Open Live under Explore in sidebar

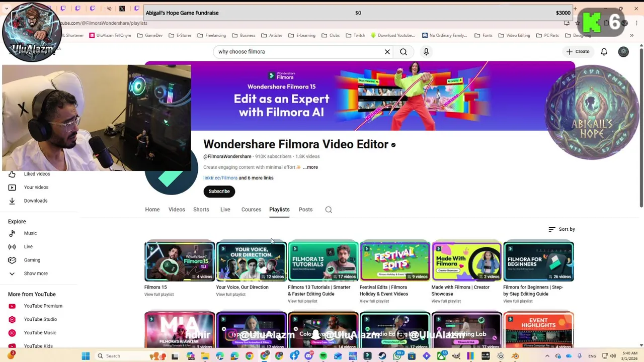pos(28,247)
